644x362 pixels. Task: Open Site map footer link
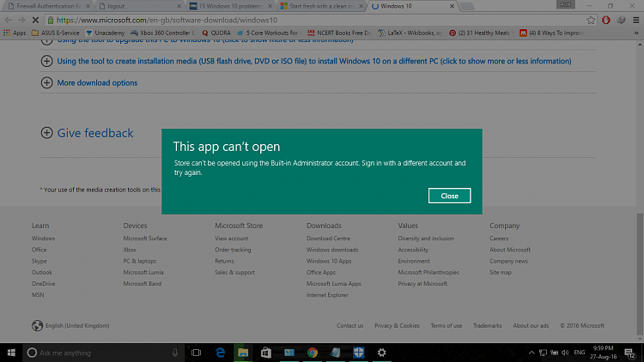click(501, 272)
